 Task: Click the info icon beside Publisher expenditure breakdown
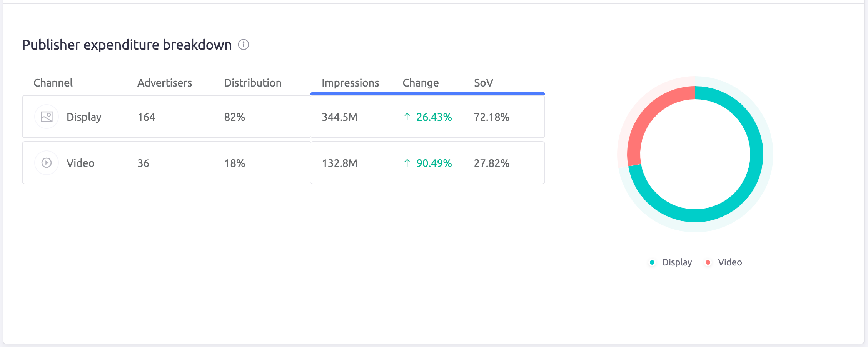pyautogui.click(x=244, y=45)
